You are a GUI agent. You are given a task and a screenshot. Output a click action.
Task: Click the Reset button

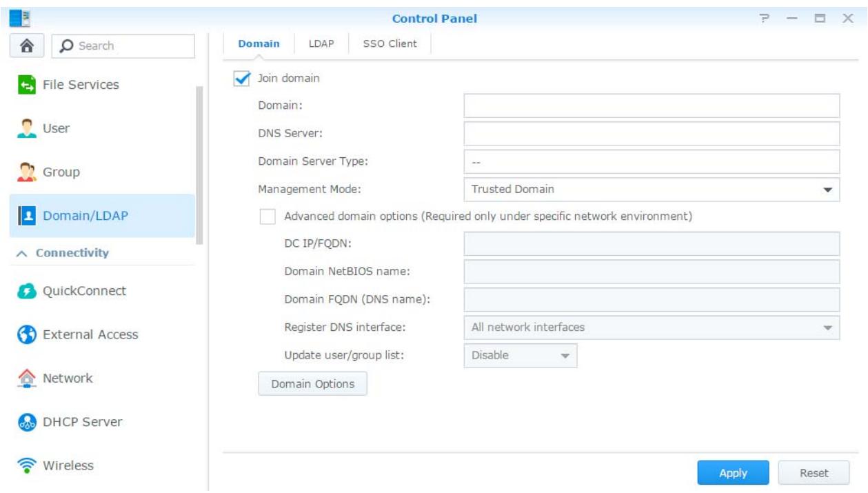(814, 473)
